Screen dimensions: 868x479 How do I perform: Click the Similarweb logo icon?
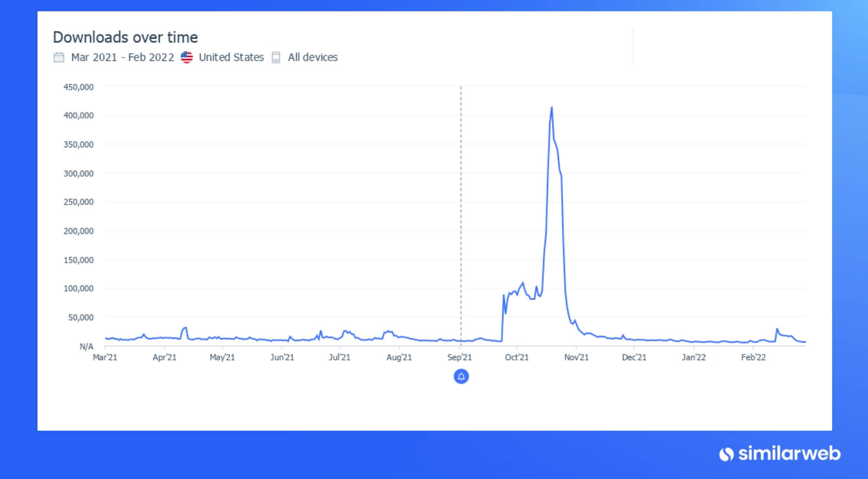726,454
